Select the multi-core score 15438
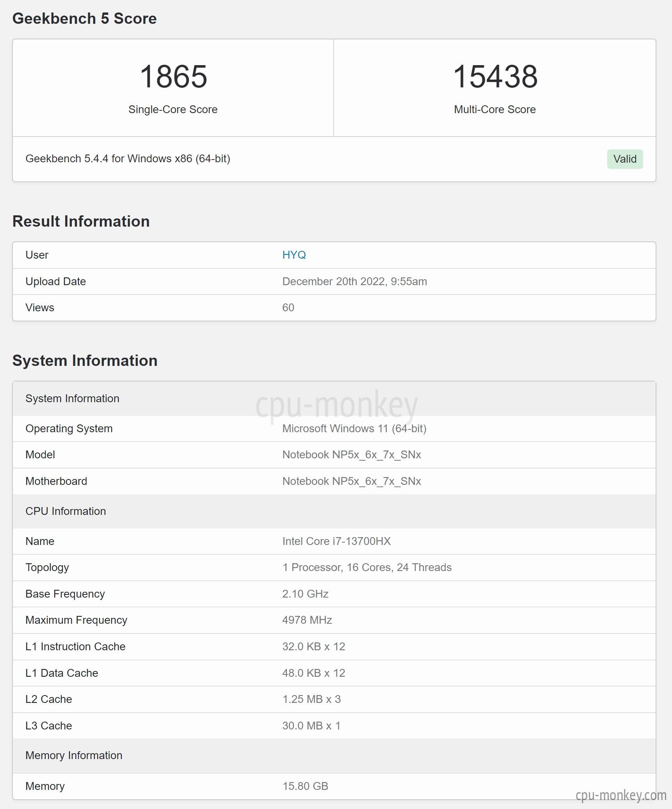672x809 pixels. 495,76
